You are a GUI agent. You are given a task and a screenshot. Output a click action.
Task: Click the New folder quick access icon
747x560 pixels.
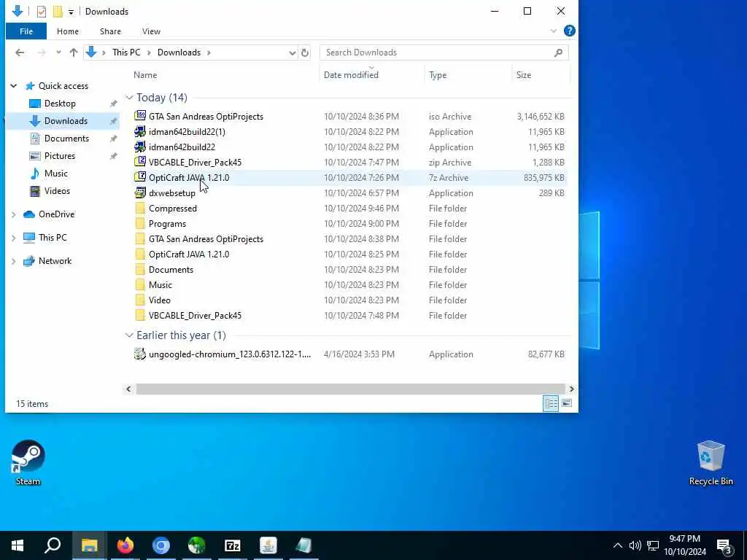point(58,12)
